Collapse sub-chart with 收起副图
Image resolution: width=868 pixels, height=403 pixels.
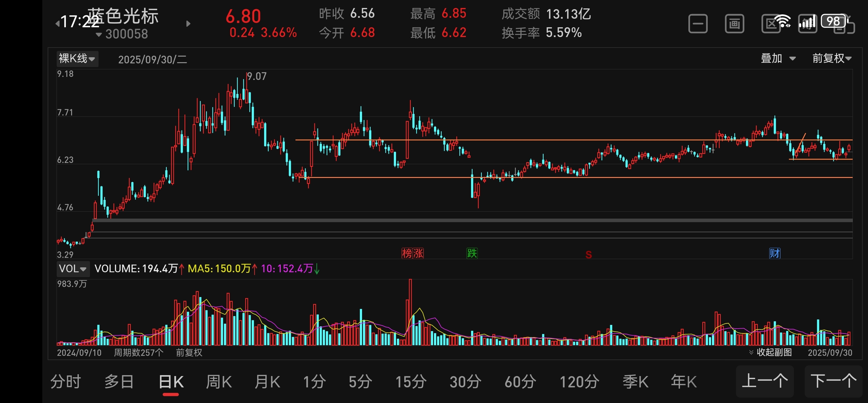(x=770, y=352)
